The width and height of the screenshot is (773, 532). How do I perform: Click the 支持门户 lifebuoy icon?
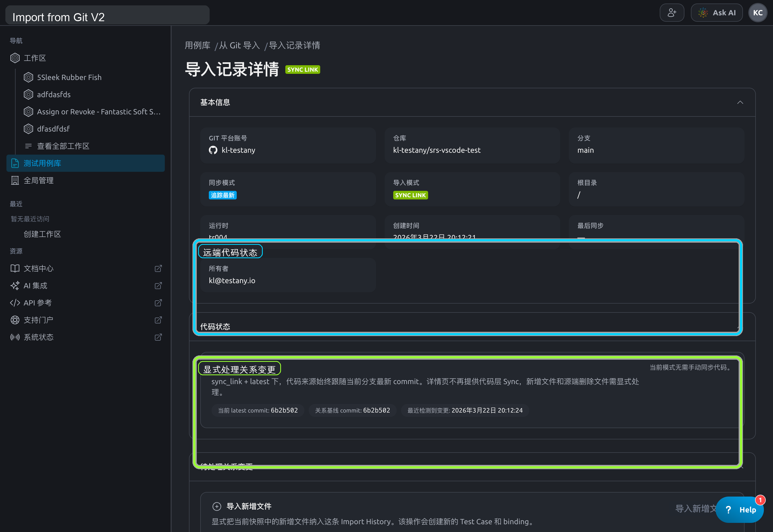pos(15,320)
